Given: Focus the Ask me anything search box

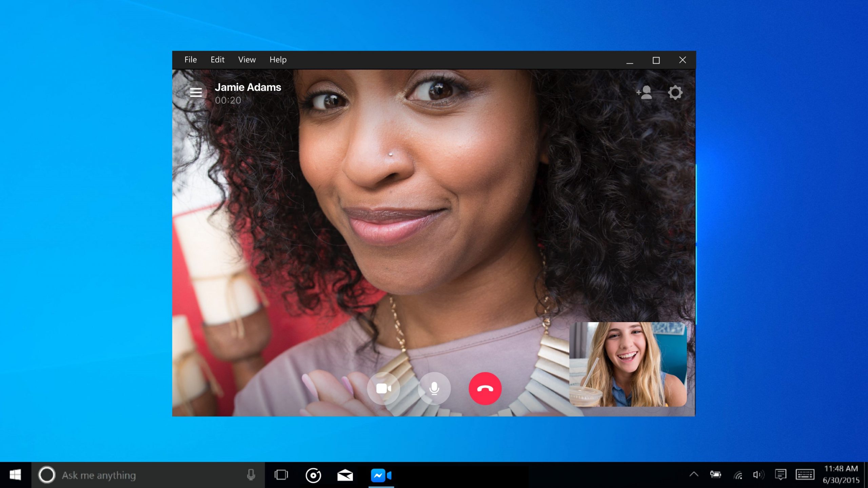Looking at the screenshot, I should [148, 475].
